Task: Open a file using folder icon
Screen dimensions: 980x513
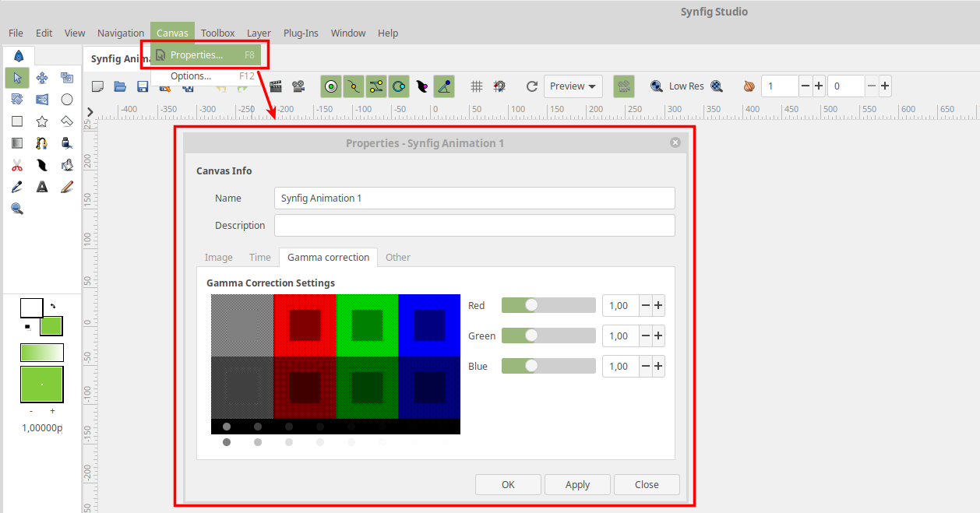Action: click(120, 86)
